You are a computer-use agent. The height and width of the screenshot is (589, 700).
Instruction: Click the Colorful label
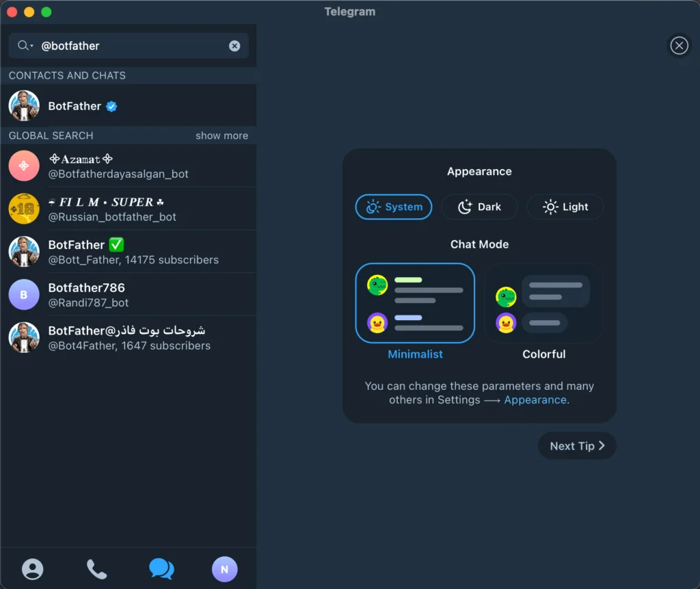point(543,354)
